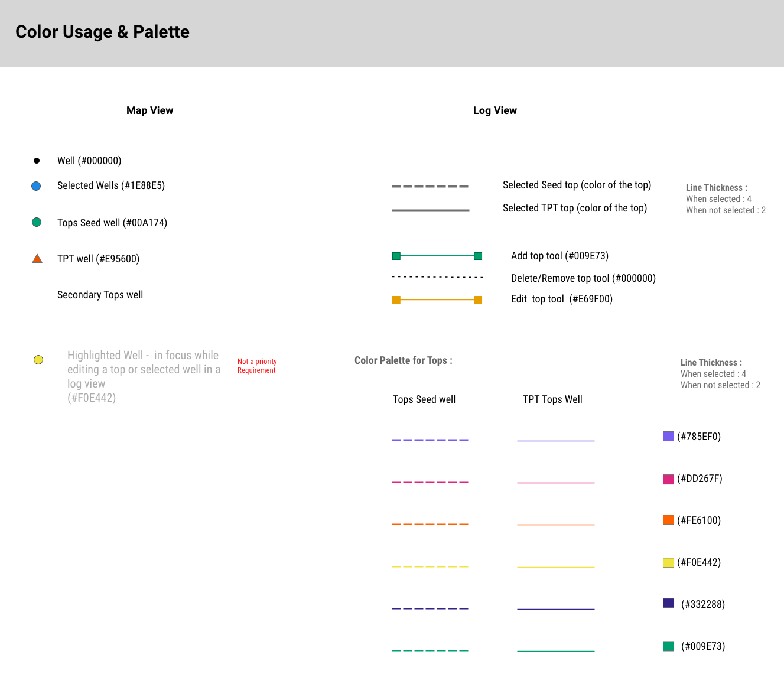Click the green Tops Seed well circle
Screen dimensions: 784x687
37,222
